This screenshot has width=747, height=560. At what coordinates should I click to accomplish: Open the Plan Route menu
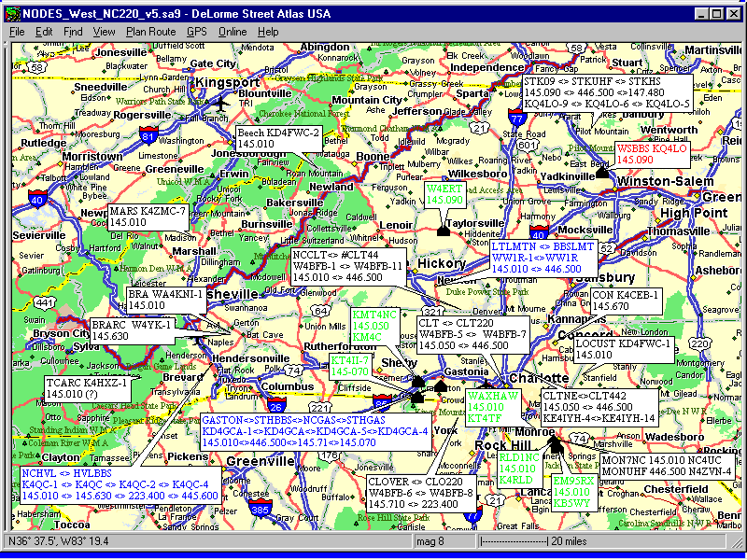[150, 32]
